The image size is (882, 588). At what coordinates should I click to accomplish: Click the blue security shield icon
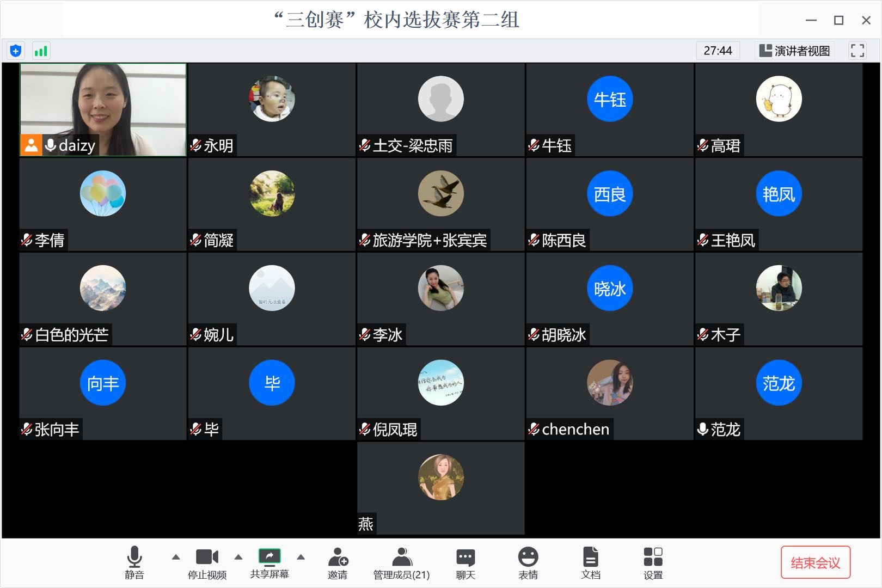(16, 51)
